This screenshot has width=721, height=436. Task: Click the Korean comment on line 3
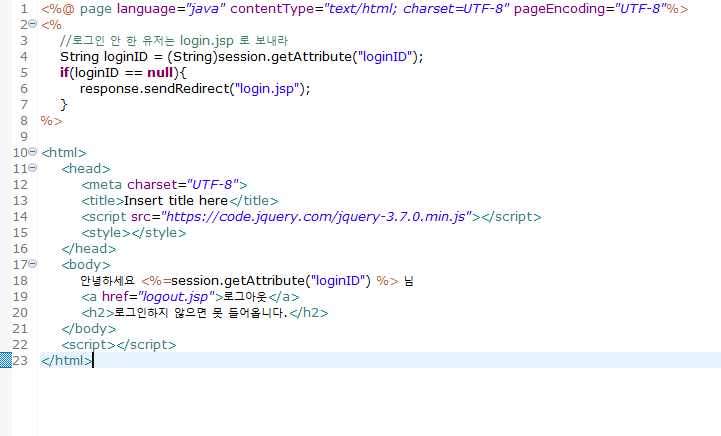click(x=174, y=41)
